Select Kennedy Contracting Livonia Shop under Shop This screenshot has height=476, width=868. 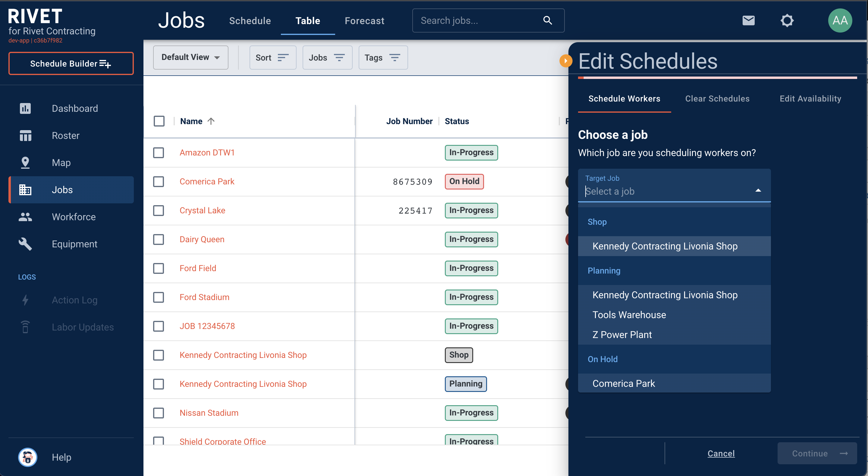point(674,246)
